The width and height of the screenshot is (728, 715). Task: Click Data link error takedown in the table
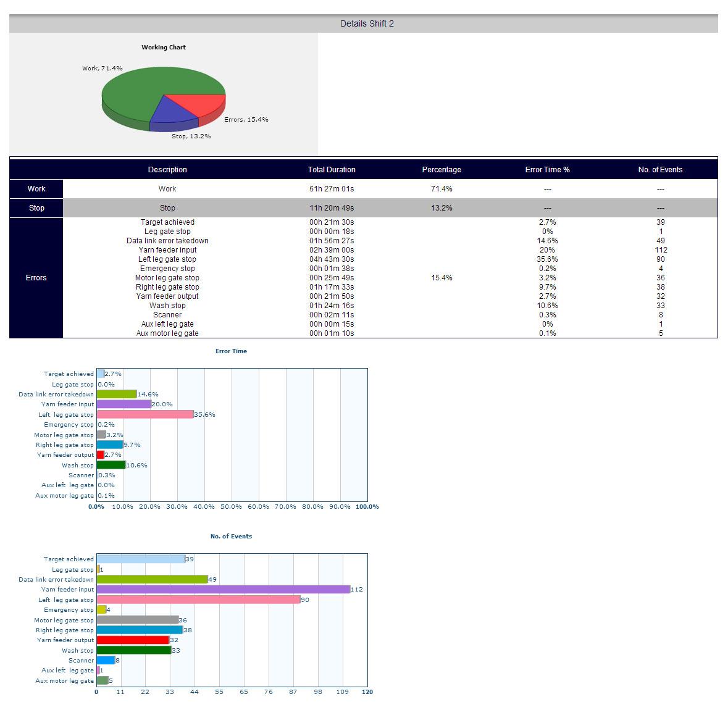tap(167, 241)
